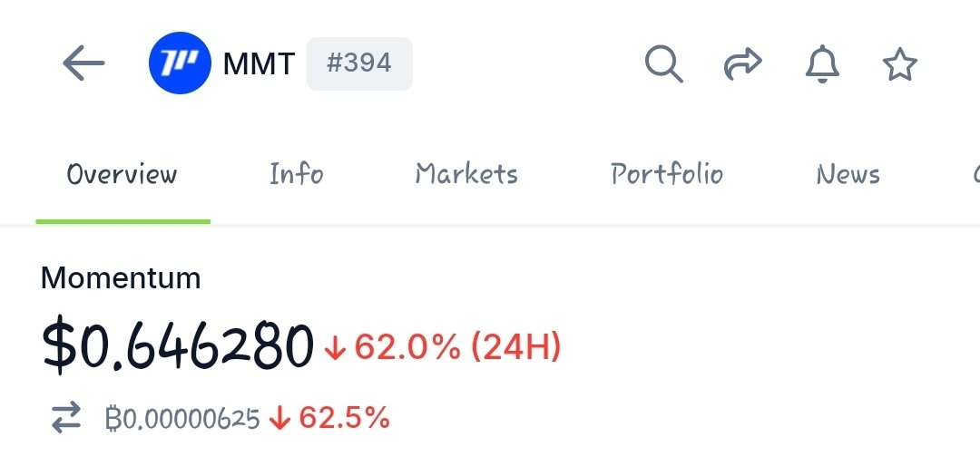Select the Overview tab

click(122, 174)
